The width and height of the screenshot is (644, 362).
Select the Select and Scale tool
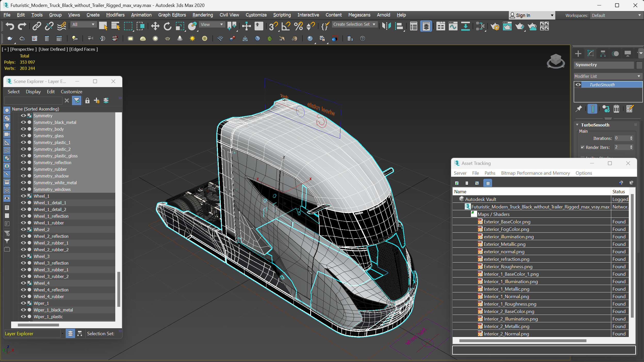(x=180, y=26)
